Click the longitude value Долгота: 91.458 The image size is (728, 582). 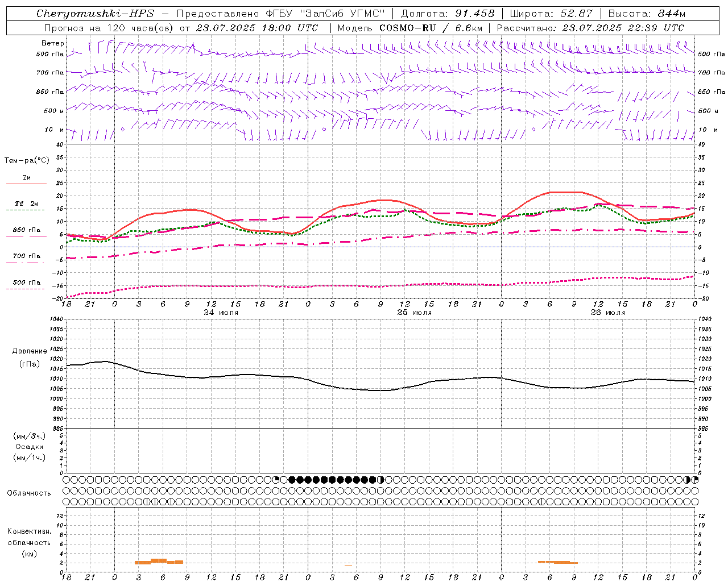pyautogui.click(x=448, y=14)
